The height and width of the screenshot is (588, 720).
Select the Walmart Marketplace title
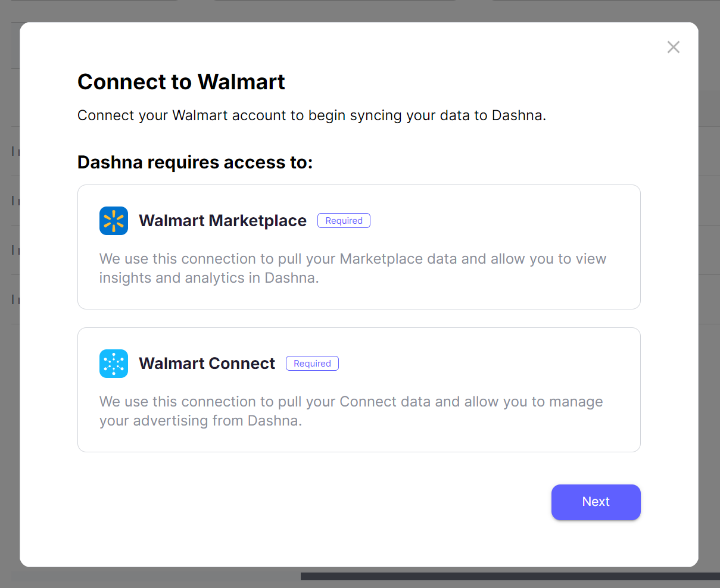(223, 221)
